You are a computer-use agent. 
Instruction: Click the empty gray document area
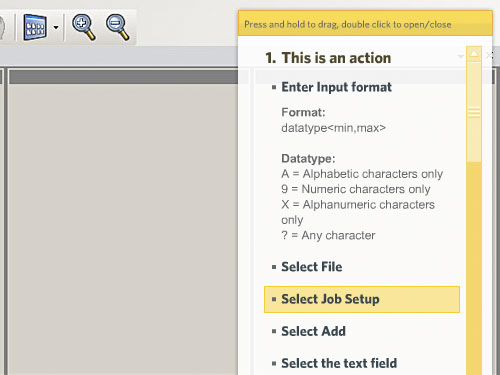pyautogui.click(x=123, y=229)
